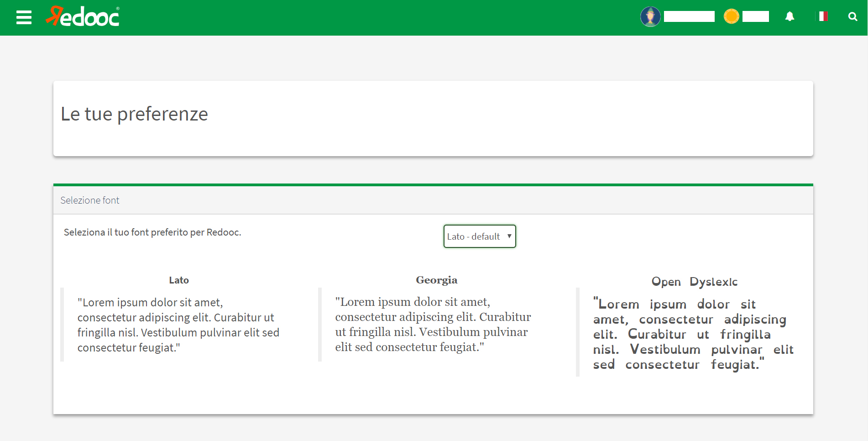Viewport: 868px width, 441px height.
Task: Open search with magnifier icon
Action: point(852,17)
